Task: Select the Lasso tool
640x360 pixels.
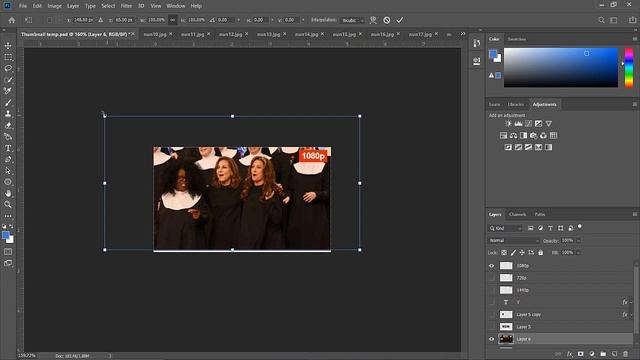Action: (x=8, y=68)
